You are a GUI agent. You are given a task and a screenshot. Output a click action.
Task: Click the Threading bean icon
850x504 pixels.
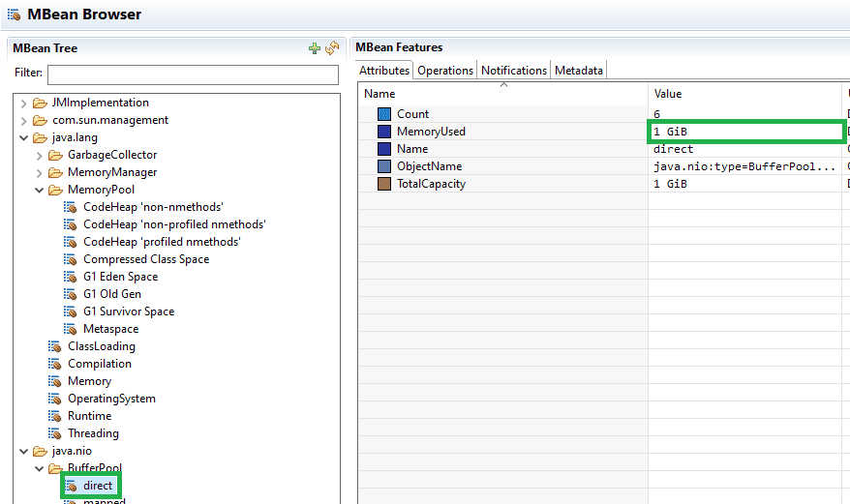coord(55,433)
